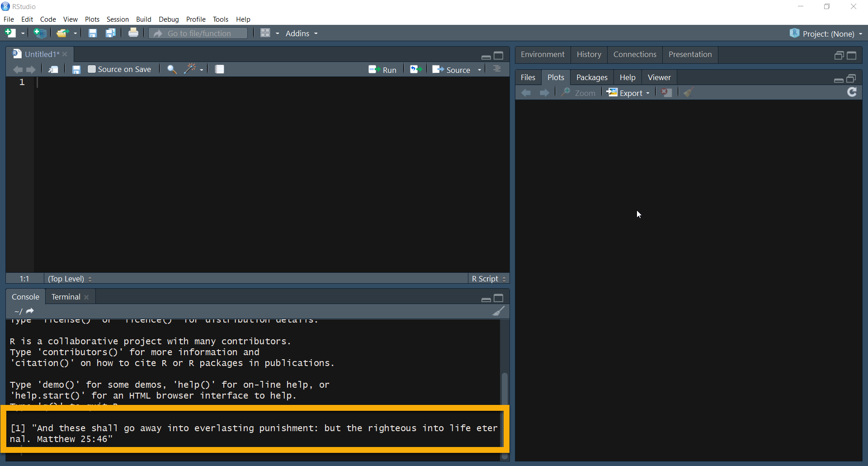Screen dimensions: 868x466
Task: Refresh the current plot in Plots pane
Action: (x=852, y=92)
